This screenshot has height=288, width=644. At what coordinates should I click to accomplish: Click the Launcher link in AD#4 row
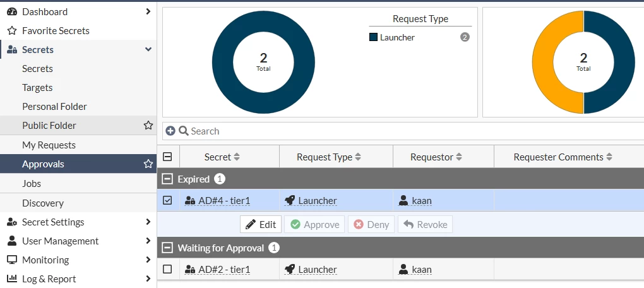point(318,201)
